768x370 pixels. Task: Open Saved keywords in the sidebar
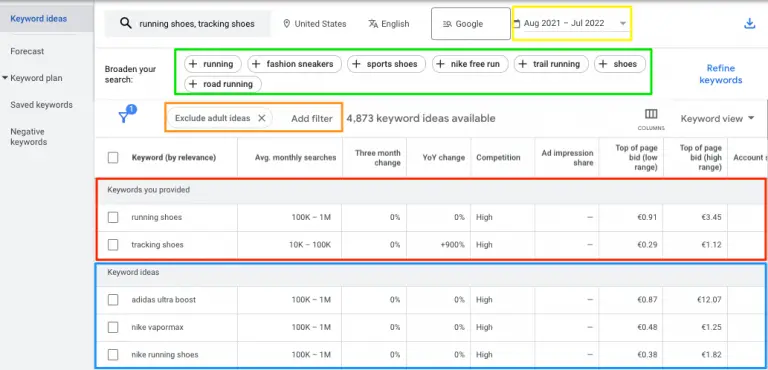42,105
